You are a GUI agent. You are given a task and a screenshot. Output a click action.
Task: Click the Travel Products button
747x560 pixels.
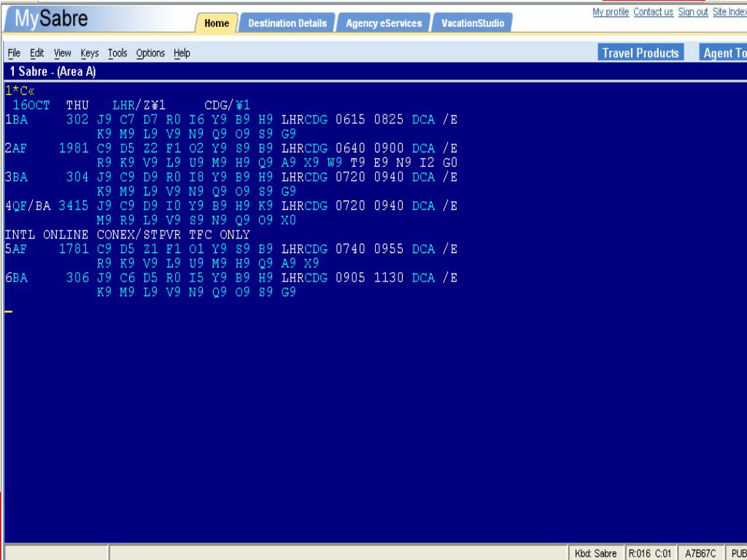point(640,52)
